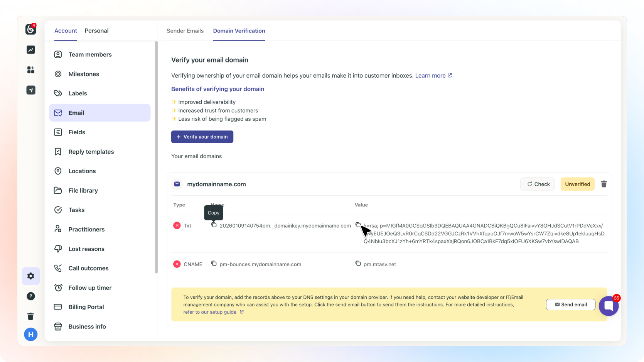Go to Billing Portal
644x362 pixels.
[x=99, y=307]
